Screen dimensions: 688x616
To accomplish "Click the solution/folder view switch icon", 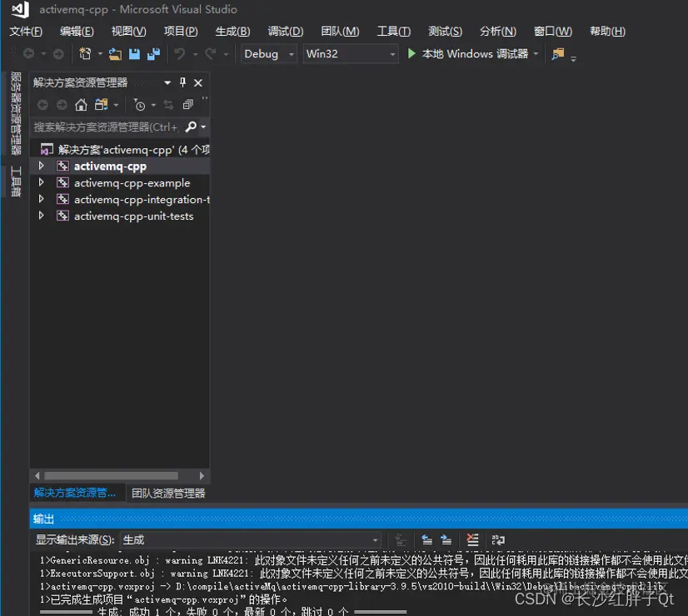I will [102, 105].
